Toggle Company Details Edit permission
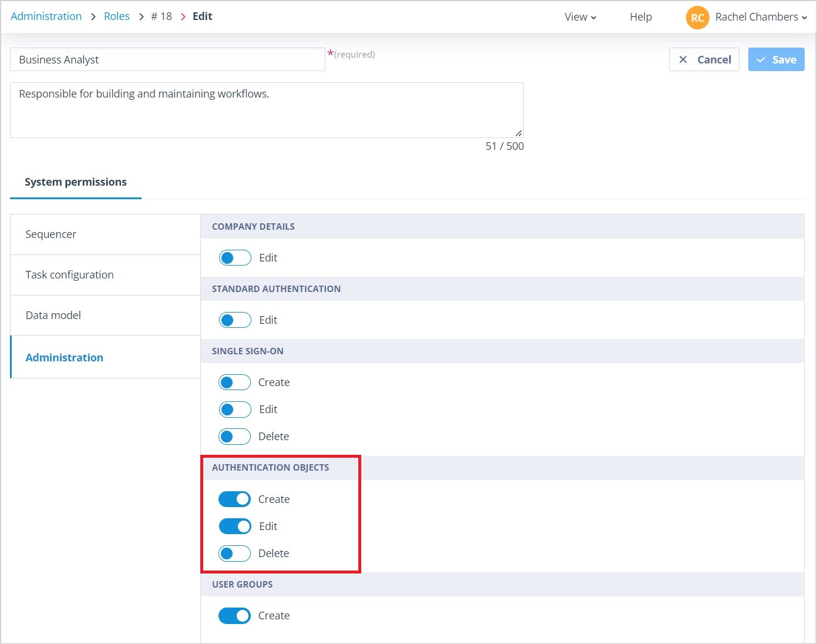Viewport: 817px width, 644px height. point(235,257)
